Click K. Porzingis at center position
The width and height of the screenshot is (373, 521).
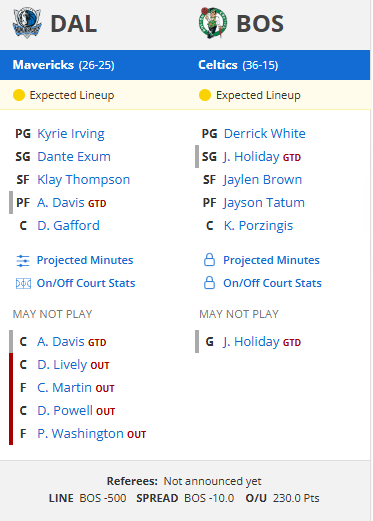pos(258,226)
